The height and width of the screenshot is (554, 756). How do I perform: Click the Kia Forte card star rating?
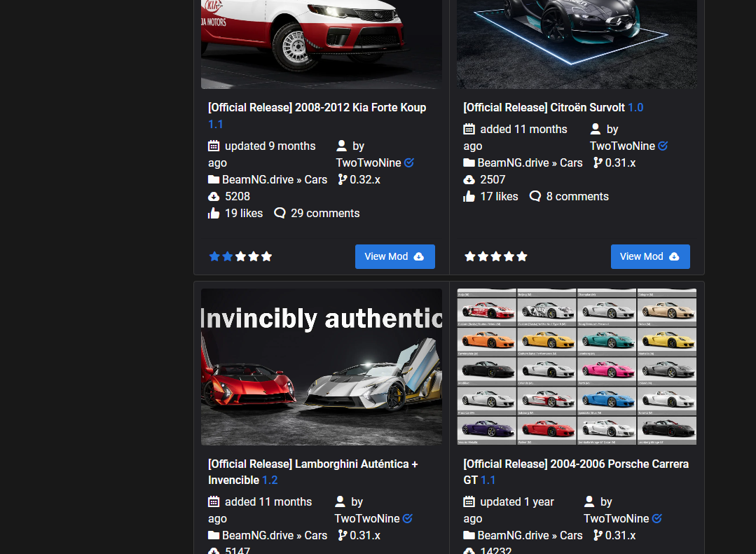(240, 256)
